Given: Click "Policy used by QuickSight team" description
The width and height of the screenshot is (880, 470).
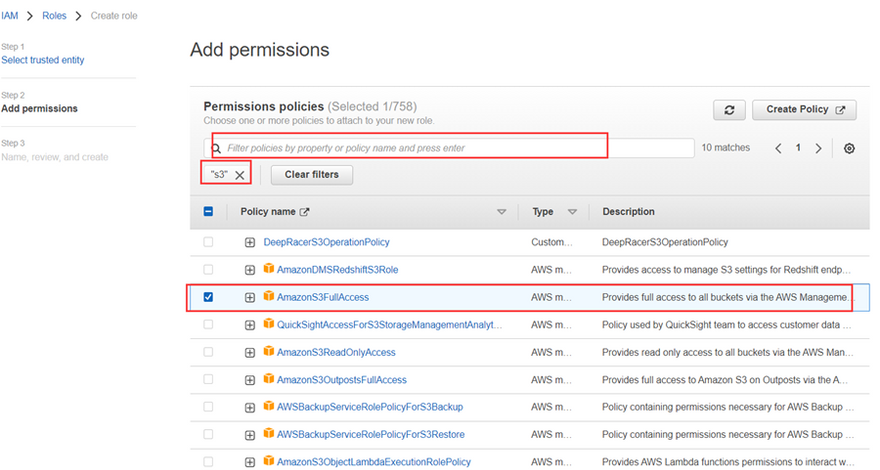Looking at the screenshot, I should pos(726,325).
